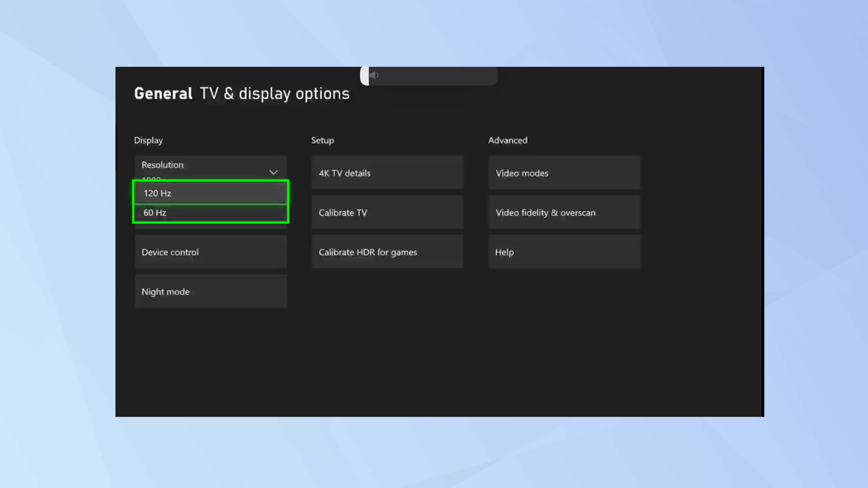Open the Resolution dropdown label
The width and height of the screenshot is (868, 488).
click(x=163, y=165)
